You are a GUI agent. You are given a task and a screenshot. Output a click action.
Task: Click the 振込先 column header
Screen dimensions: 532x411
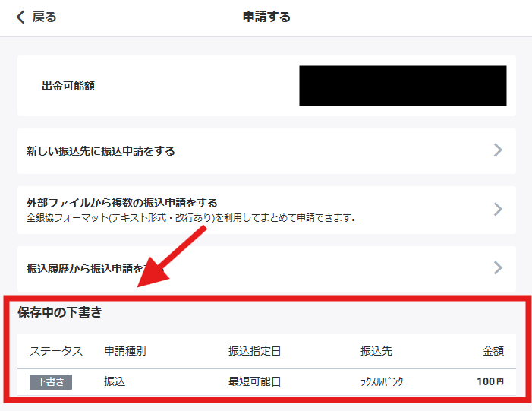point(376,351)
